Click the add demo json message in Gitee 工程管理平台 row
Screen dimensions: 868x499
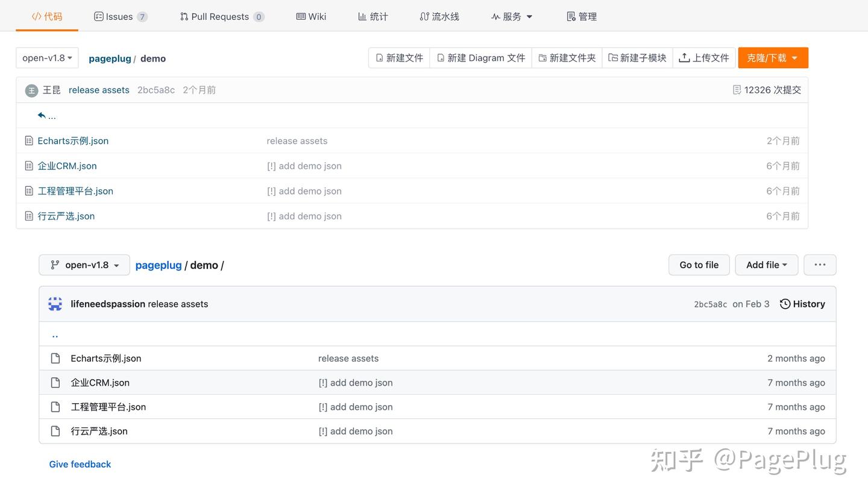(304, 191)
